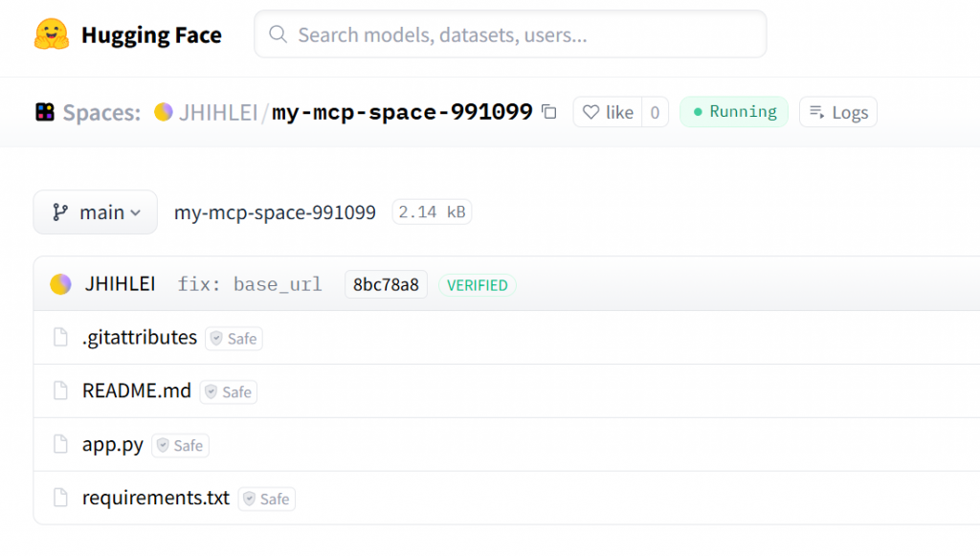Open commit hash 8bc78a8
Screen dimensions: 980x557
point(386,284)
